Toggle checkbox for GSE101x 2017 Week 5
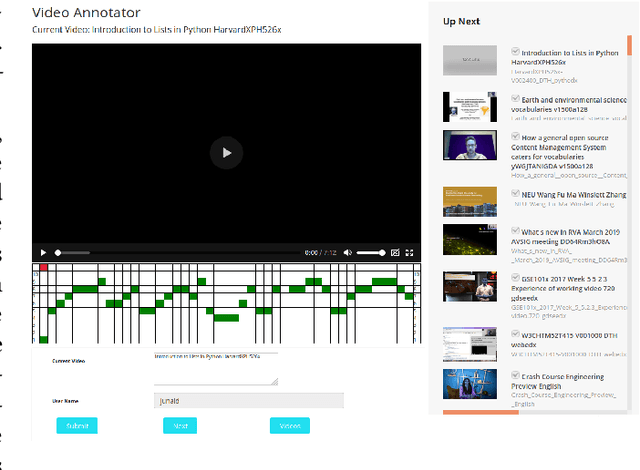Screen dimensions: 640x470 tap(516, 277)
